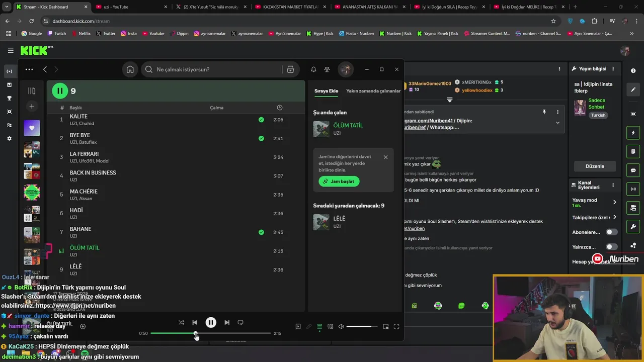Toggle the Yalnızca switch
The image size is (644, 362).
point(611,247)
